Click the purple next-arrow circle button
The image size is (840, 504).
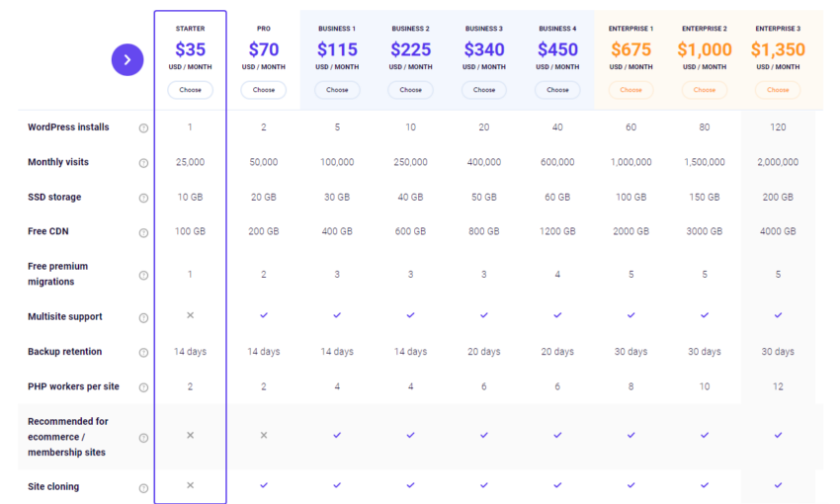pos(127,60)
